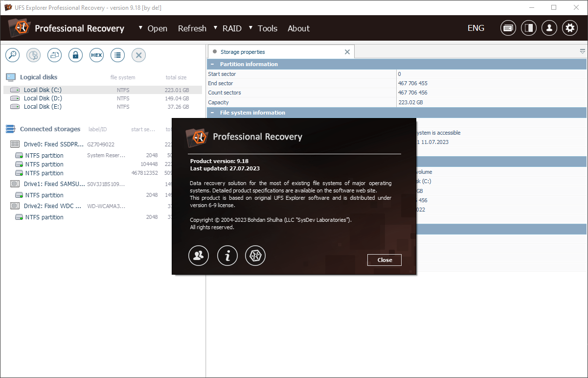This screenshot has height=378, width=588.
Task: Click the Start sector label
Action: click(x=222, y=74)
